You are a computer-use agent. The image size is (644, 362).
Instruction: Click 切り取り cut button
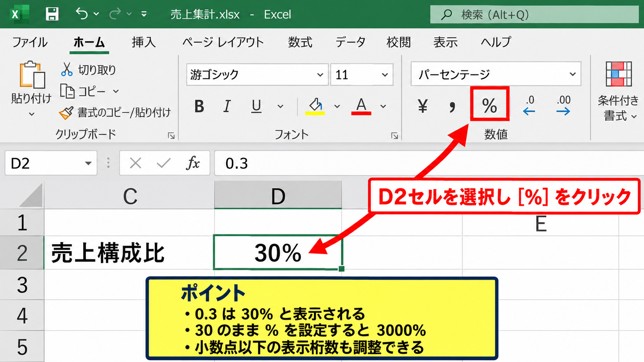tap(88, 70)
